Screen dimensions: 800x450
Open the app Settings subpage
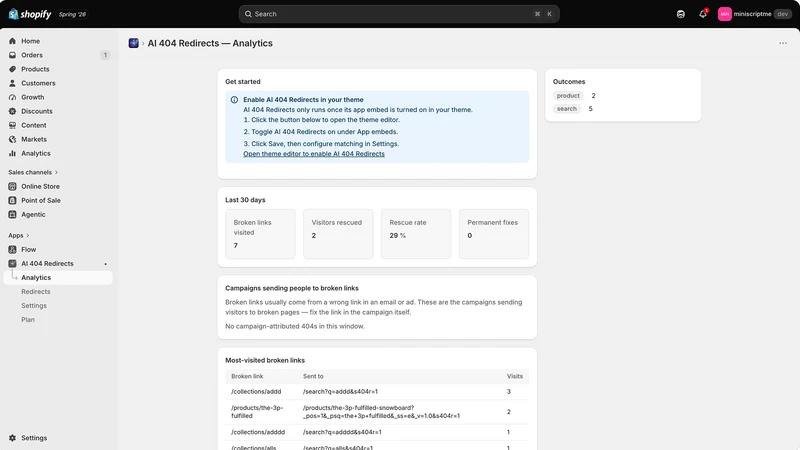coord(34,306)
